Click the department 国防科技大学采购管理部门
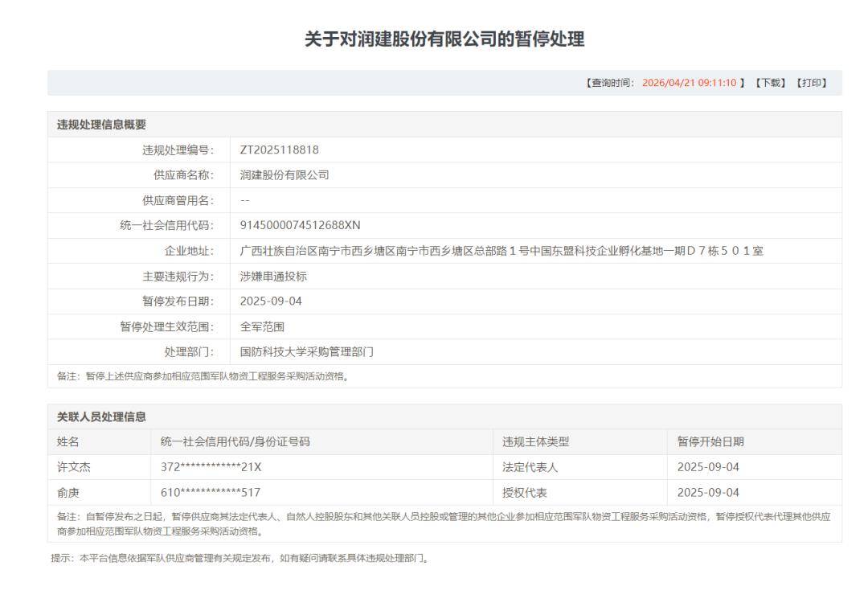868x603 pixels. tap(306, 352)
